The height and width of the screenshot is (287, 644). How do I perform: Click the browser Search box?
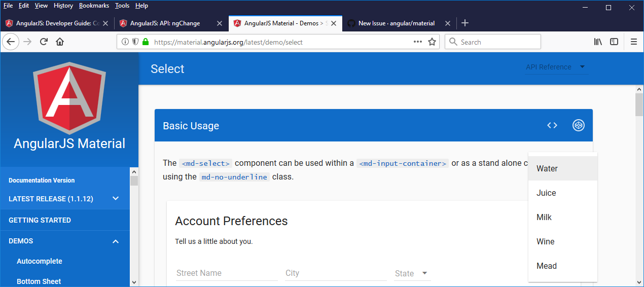[x=493, y=42]
